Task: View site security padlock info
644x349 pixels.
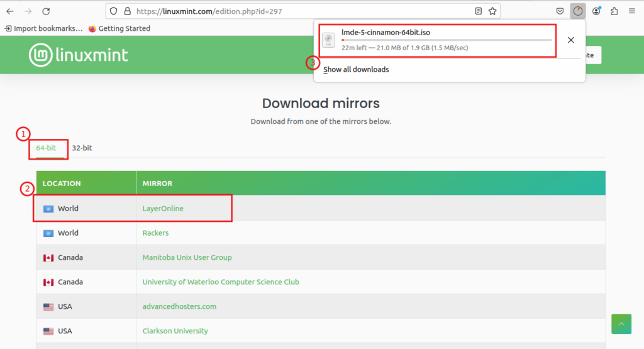Action: pyautogui.click(x=127, y=11)
